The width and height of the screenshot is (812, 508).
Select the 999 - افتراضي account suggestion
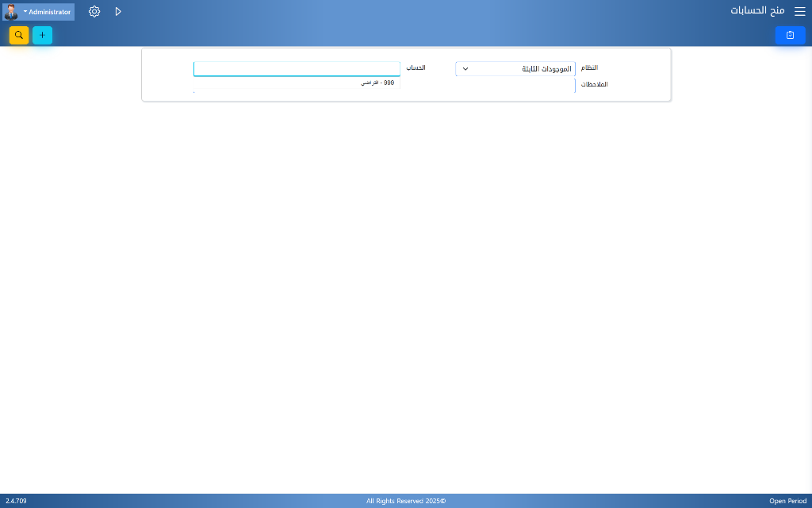point(377,83)
